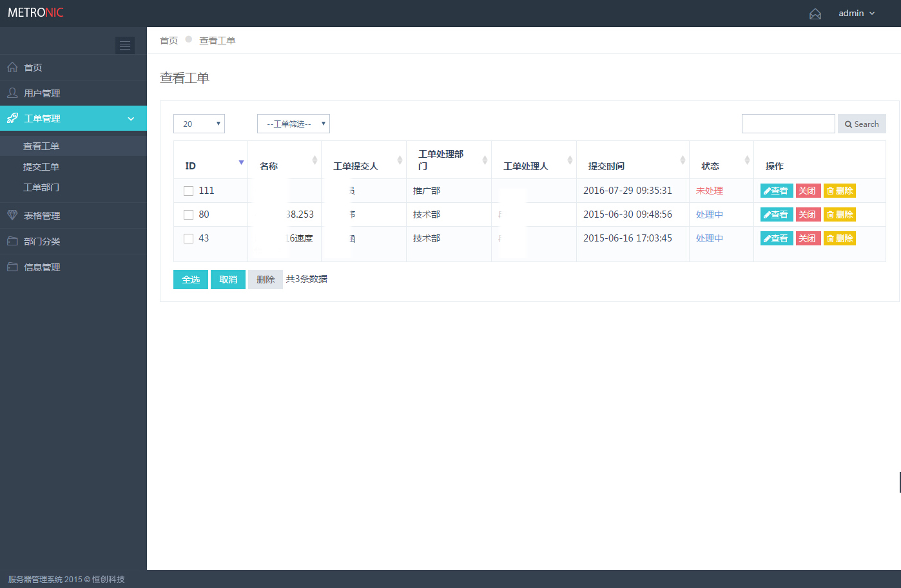This screenshot has width=901, height=588.
Task: Click 查看 button for ticket 80
Action: click(x=777, y=214)
